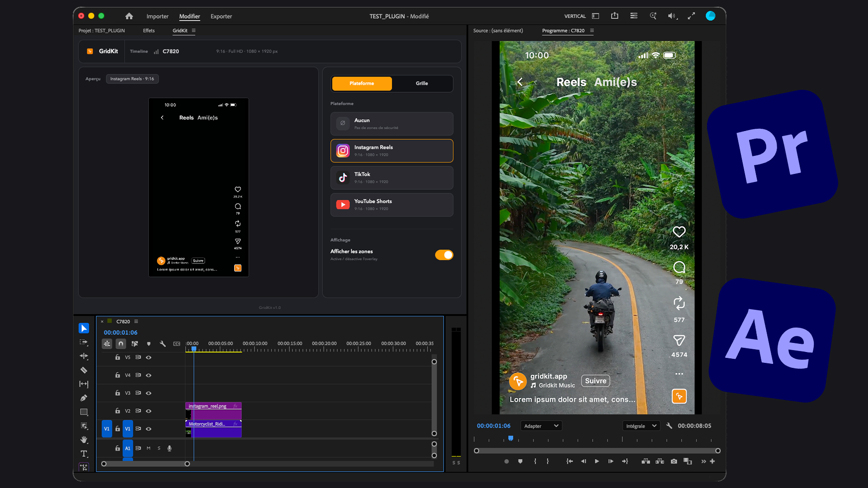
Task: Click the Program monitor zoom scroll bar
Action: tap(597, 451)
